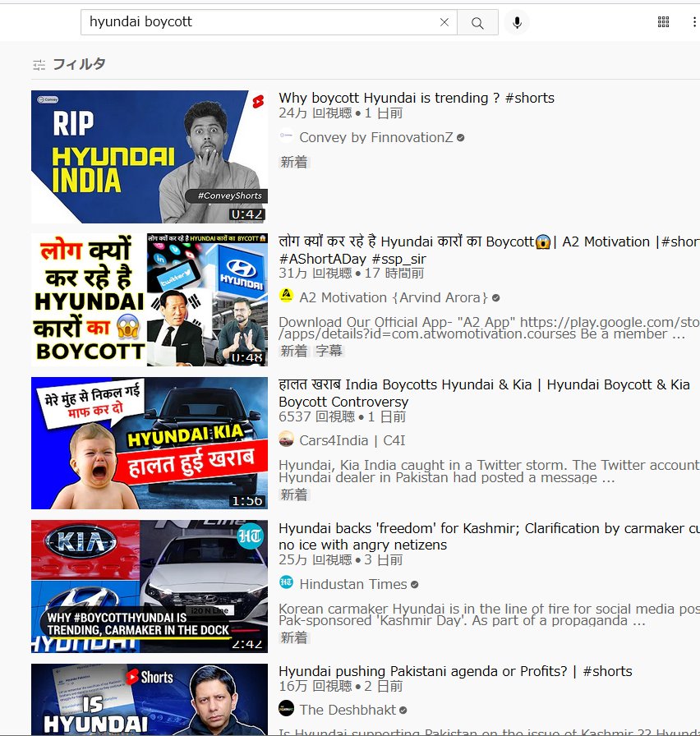Click the search magnifier button
This screenshot has height=736, width=700.
[x=477, y=23]
